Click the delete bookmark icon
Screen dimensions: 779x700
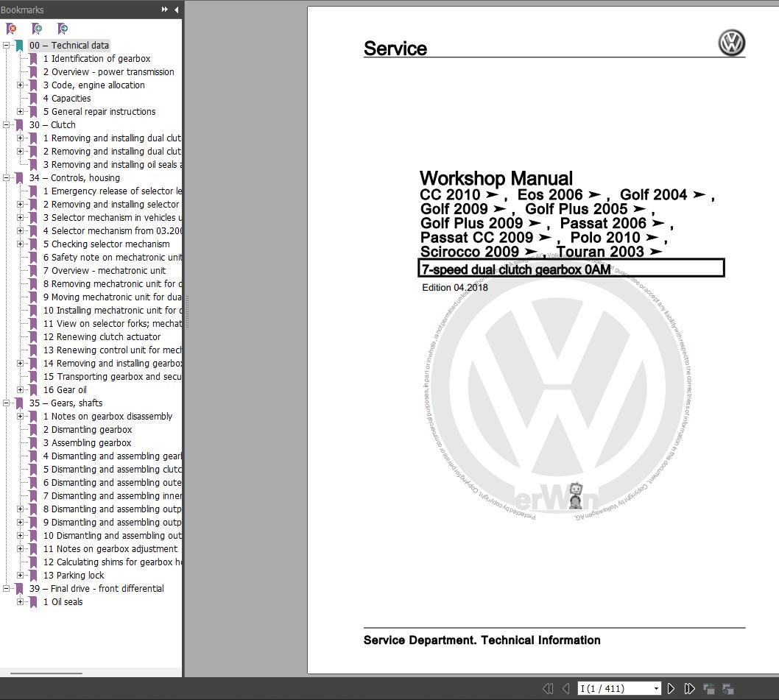click(x=10, y=28)
